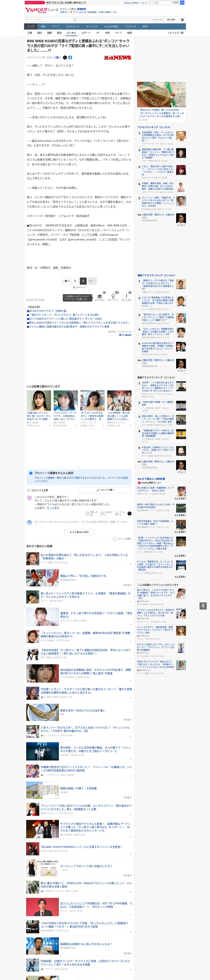This screenshot has width=210, height=980.
Task: Open the エキスパート tab
Action: pyautogui.click(x=72, y=27)
